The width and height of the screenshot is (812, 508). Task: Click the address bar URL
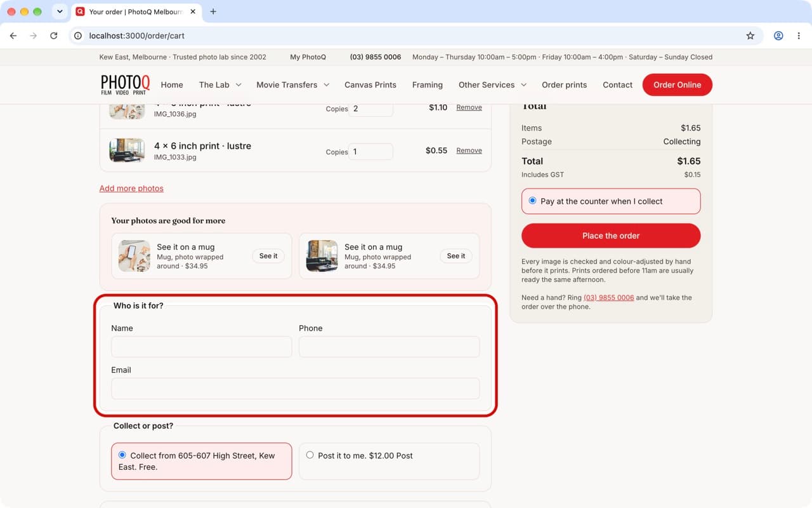137,36
